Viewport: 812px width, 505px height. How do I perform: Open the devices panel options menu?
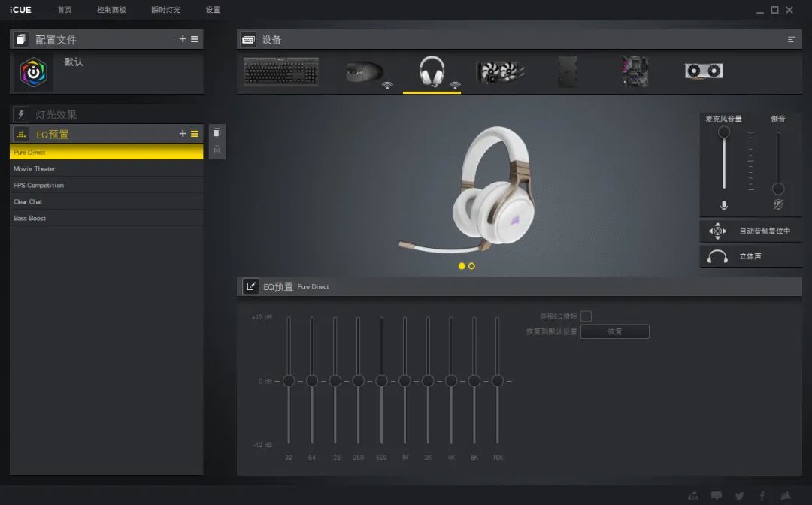coord(791,39)
